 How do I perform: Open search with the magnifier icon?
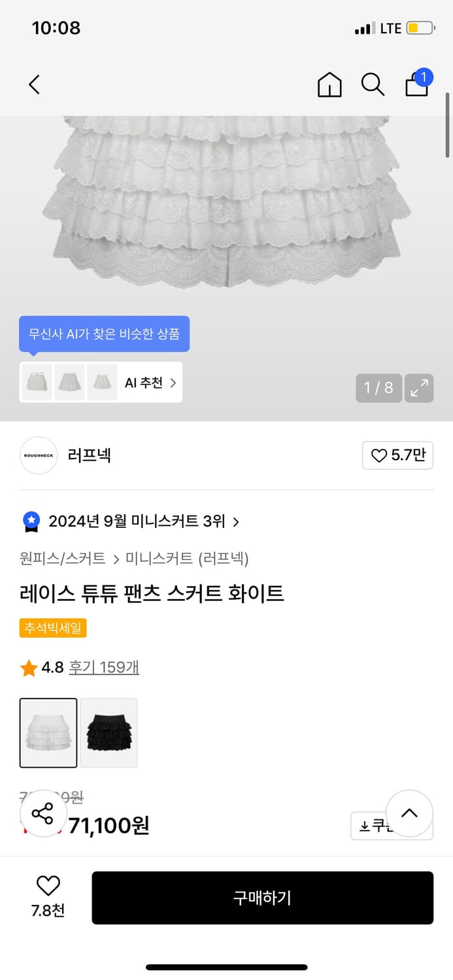[x=373, y=84]
